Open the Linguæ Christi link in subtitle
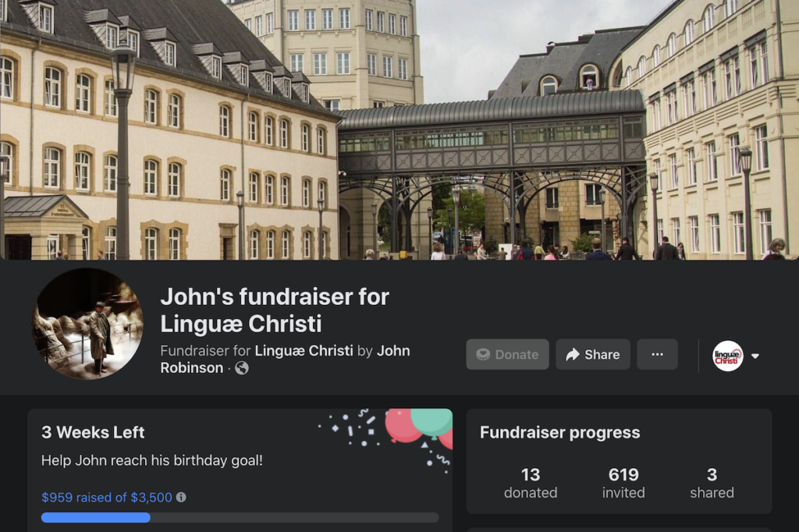 [x=304, y=350]
